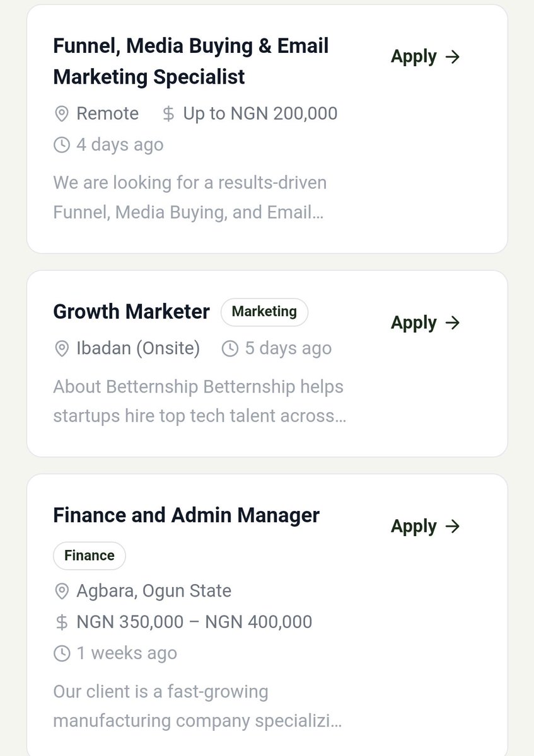The height and width of the screenshot is (756, 534).
Task: Apply to the Finance and Admin Manager job
Action: (426, 526)
